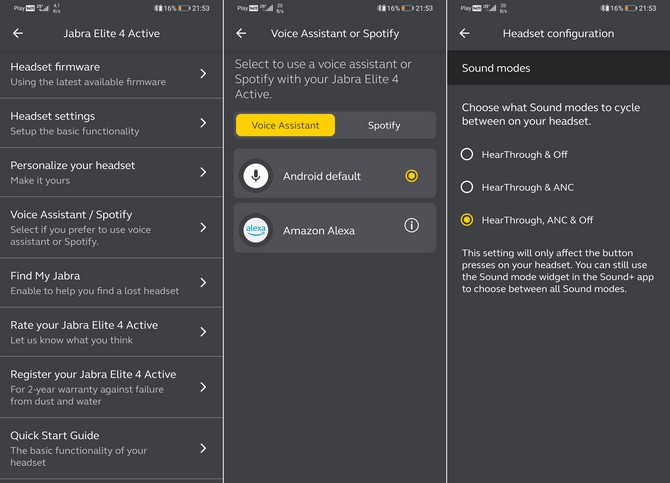Select HearThrough, ANC & Off radio option
This screenshot has width=670, height=483.
coord(467,220)
